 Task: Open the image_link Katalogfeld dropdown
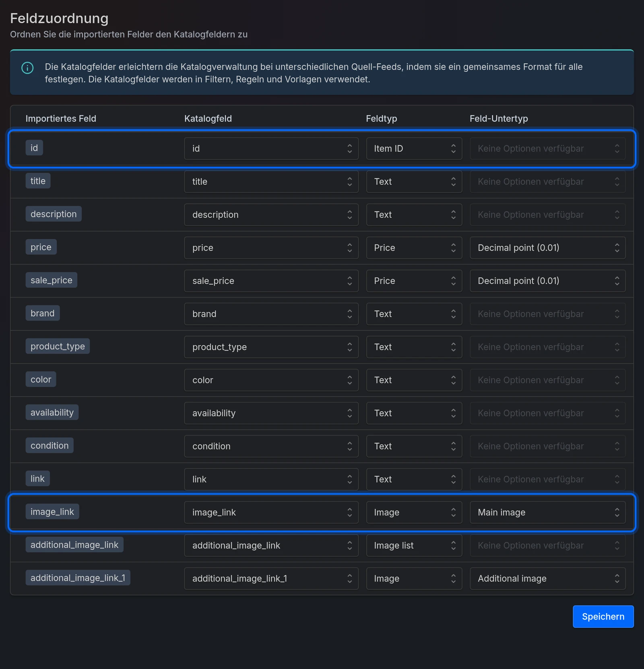271,512
